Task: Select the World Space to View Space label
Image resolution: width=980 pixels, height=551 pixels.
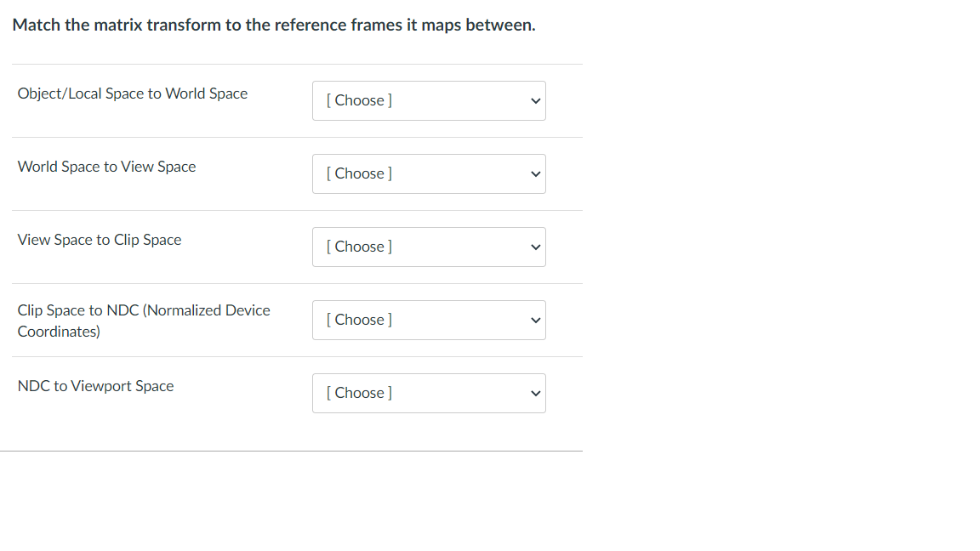Action: 106,167
